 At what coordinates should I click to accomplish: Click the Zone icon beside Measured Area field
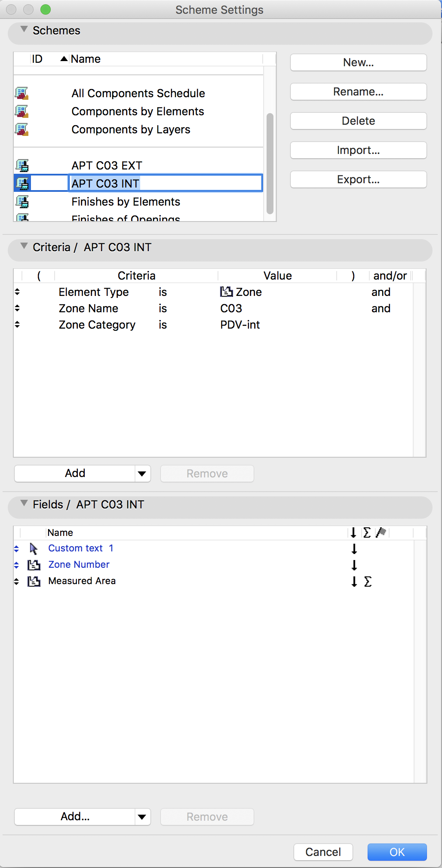pyautogui.click(x=34, y=581)
